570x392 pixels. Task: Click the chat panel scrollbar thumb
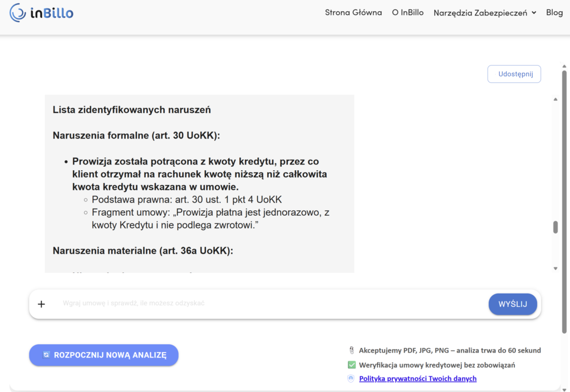tap(556, 227)
